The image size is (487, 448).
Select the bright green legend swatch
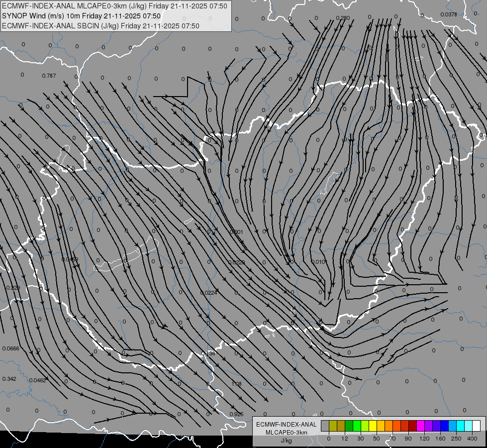(x=357, y=426)
